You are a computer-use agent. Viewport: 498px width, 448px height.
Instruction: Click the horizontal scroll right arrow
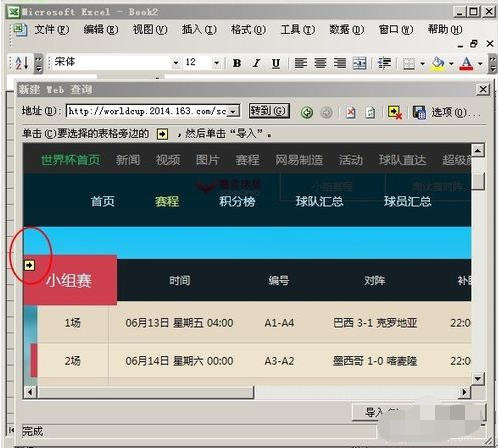464,392
